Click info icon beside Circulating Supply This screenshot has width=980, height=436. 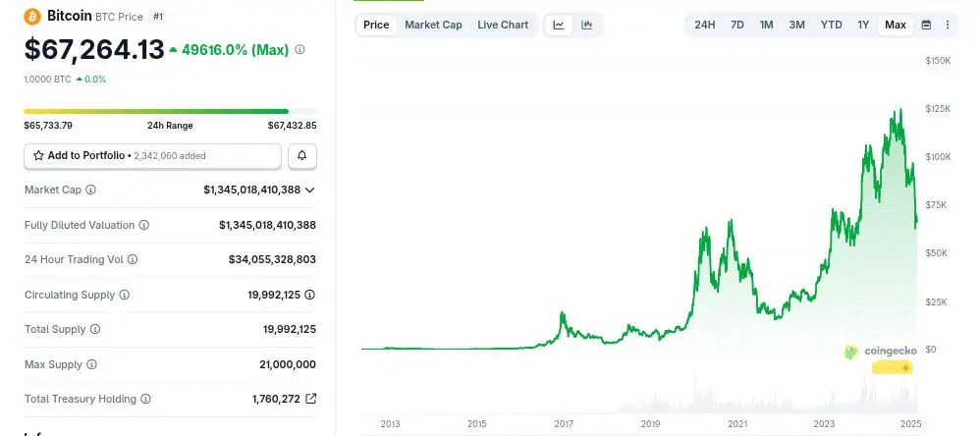(124, 295)
